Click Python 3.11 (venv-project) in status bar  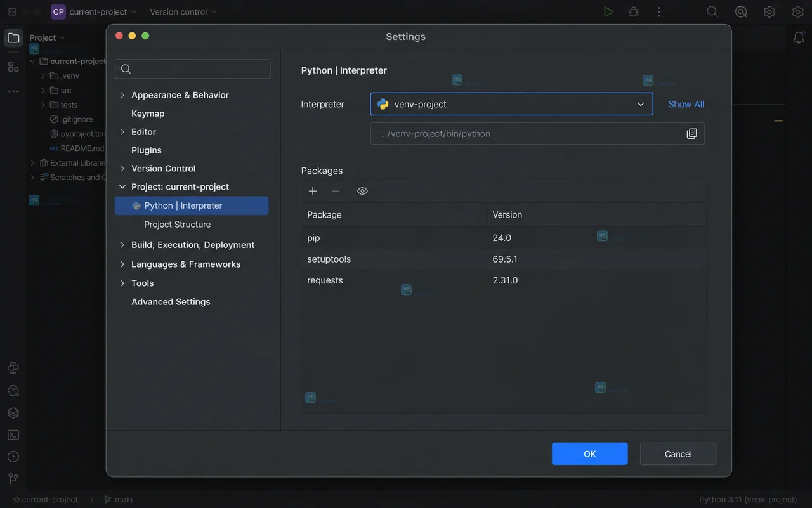pos(748,500)
